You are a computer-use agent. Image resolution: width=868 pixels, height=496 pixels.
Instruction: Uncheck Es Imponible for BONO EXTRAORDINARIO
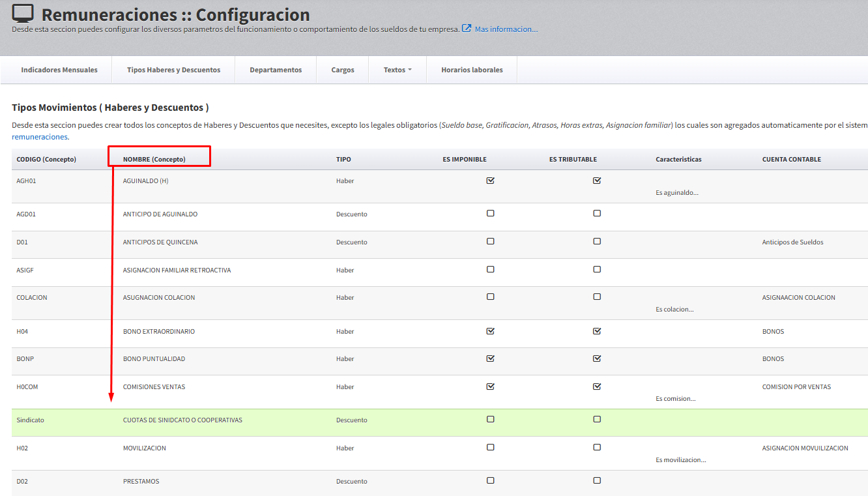click(x=491, y=330)
